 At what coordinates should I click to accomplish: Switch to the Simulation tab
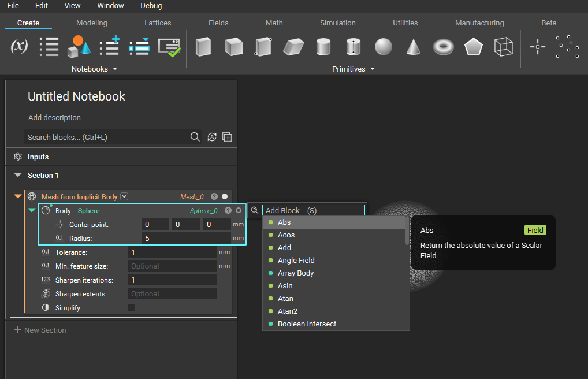(x=337, y=23)
